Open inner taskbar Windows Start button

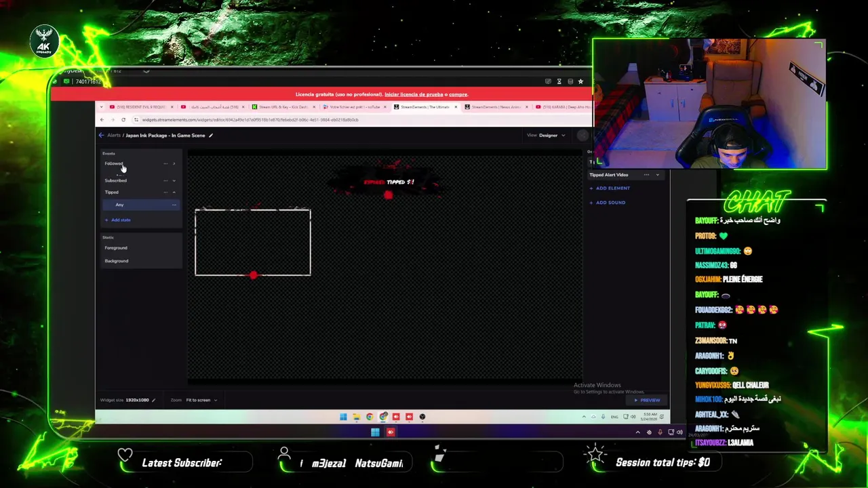(343, 417)
